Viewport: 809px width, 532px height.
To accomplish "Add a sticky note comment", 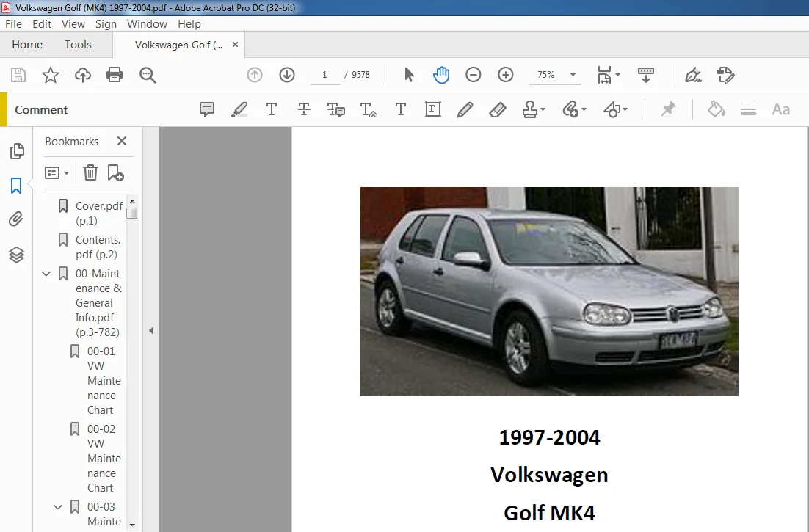I will (x=207, y=109).
